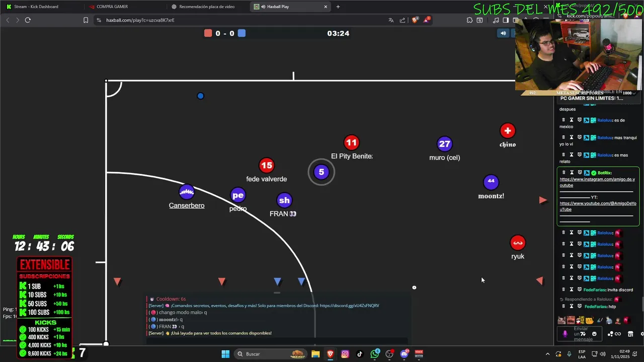
Task: Open the emoji picker smiley icon
Action: [594, 334]
